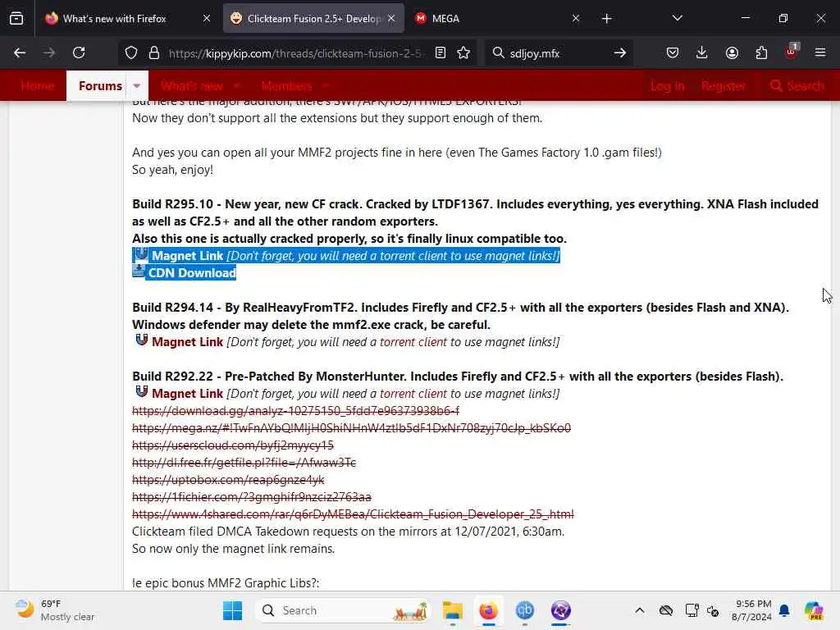Close the MEGA tab
The width and height of the screenshot is (840, 630).
tap(576, 18)
